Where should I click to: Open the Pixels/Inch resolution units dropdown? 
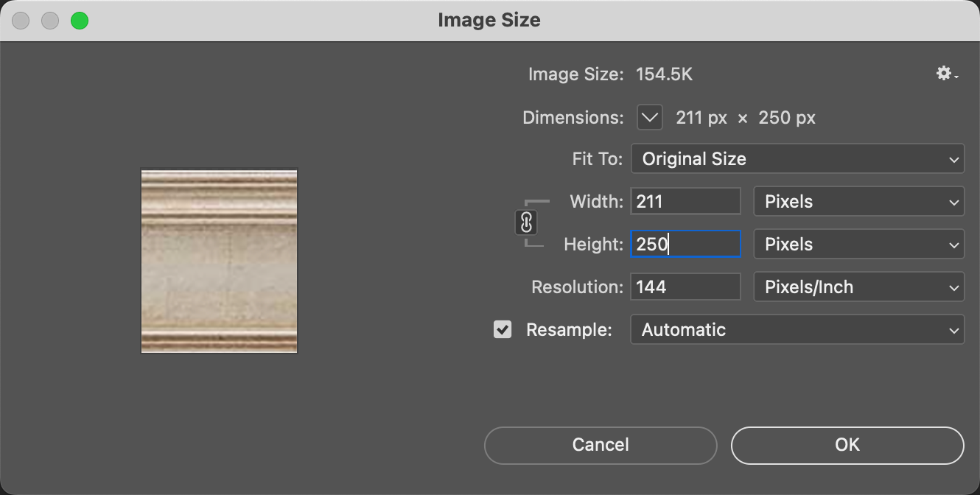click(858, 287)
